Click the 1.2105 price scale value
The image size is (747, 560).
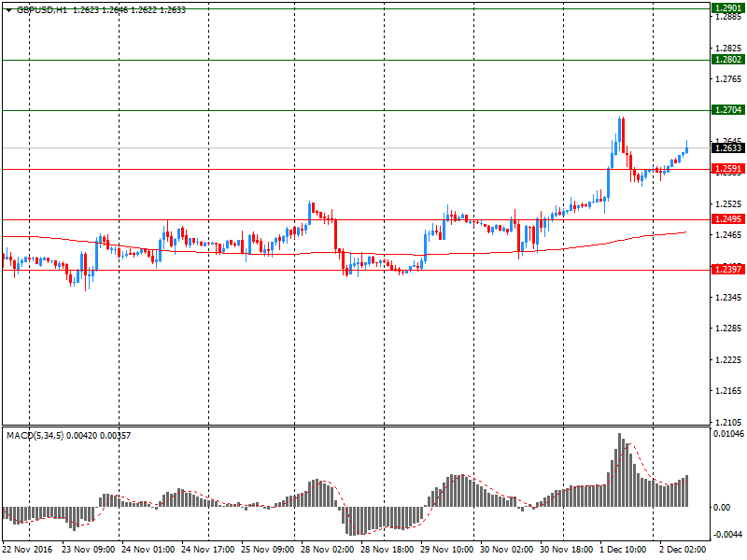click(728, 422)
